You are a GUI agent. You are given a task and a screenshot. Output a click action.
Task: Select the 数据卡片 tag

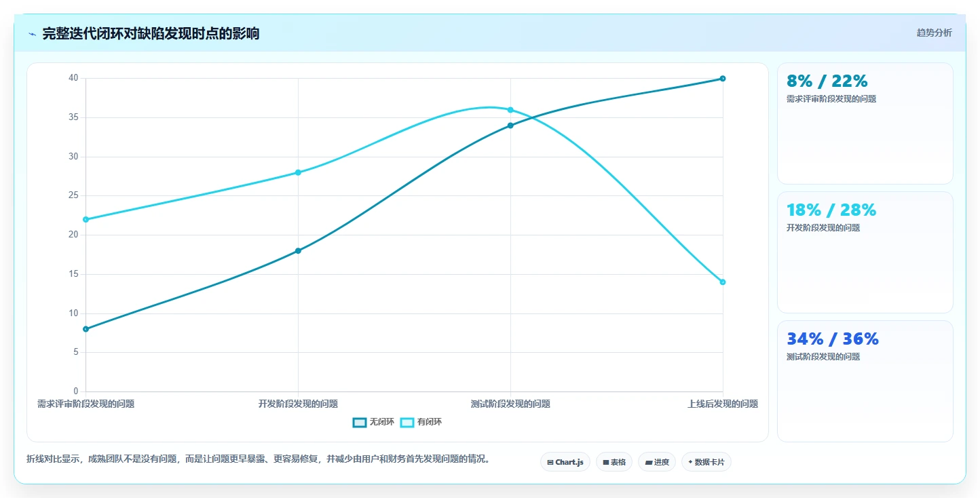[706, 462]
